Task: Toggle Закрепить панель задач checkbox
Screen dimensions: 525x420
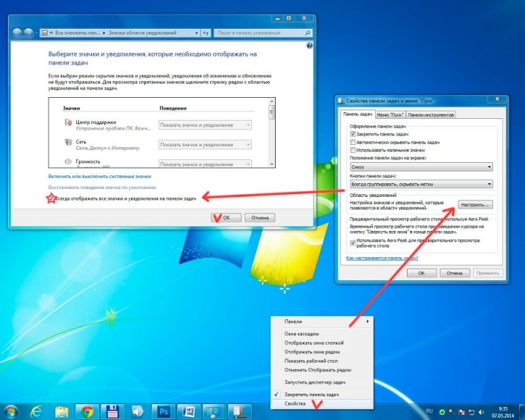Action: 352,134
